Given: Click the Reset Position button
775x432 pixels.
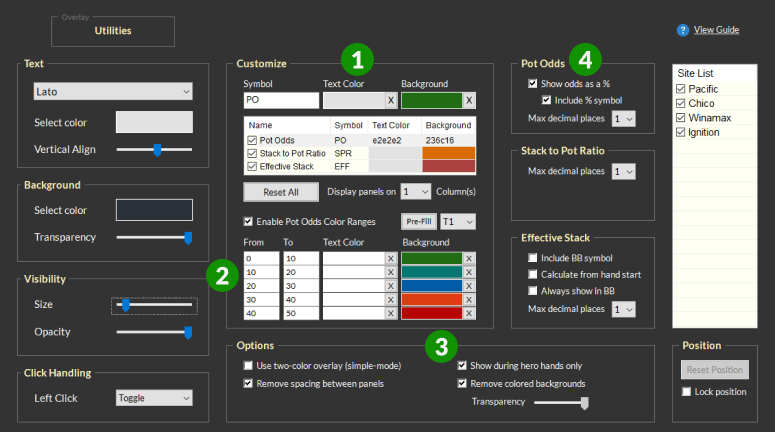Looking at the screenshot, I should tap(715, 370).
